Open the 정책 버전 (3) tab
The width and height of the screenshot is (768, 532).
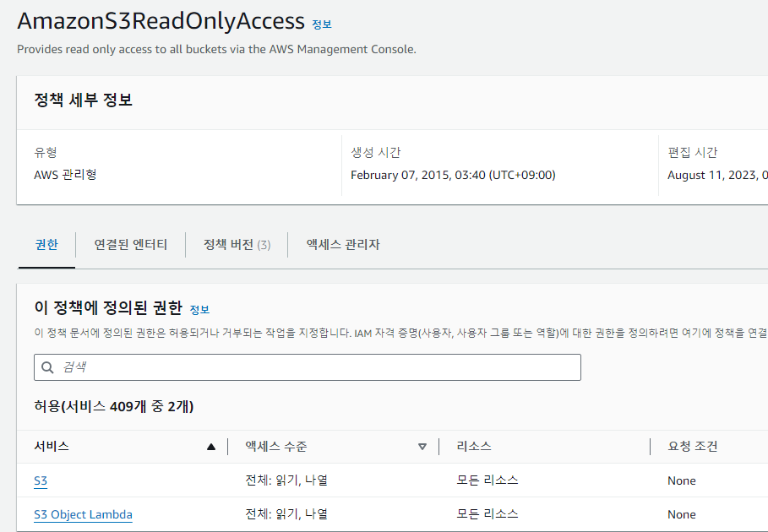point(237,244)
